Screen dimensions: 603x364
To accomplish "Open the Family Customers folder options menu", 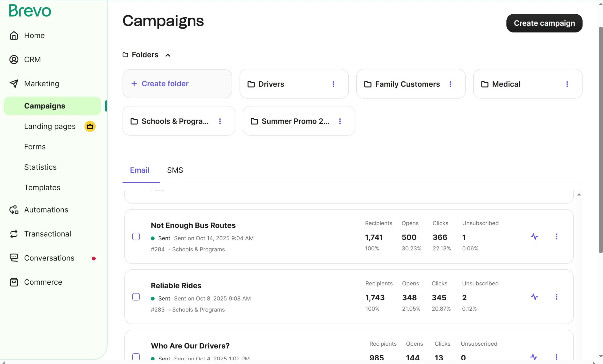I will [450, 84].
